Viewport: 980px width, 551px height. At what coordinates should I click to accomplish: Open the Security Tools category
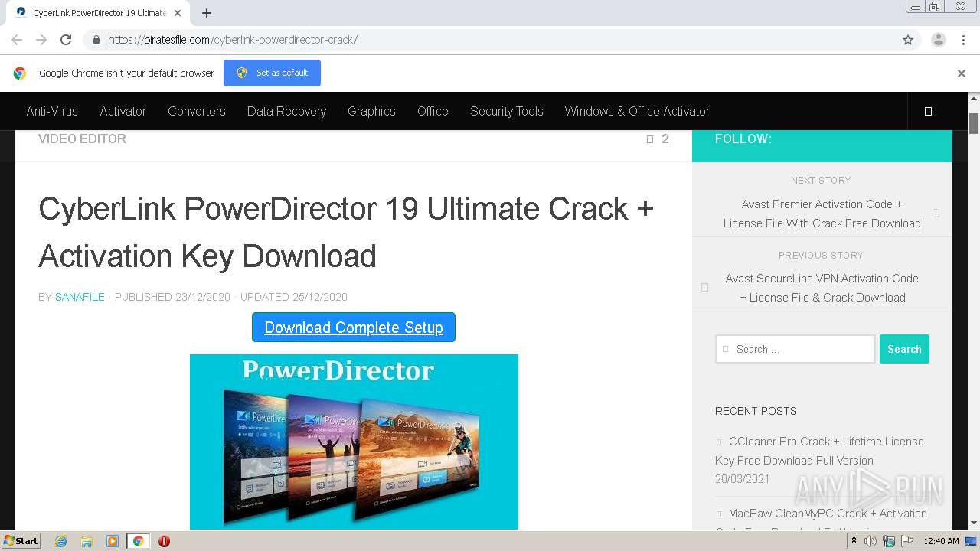[506, 111]
